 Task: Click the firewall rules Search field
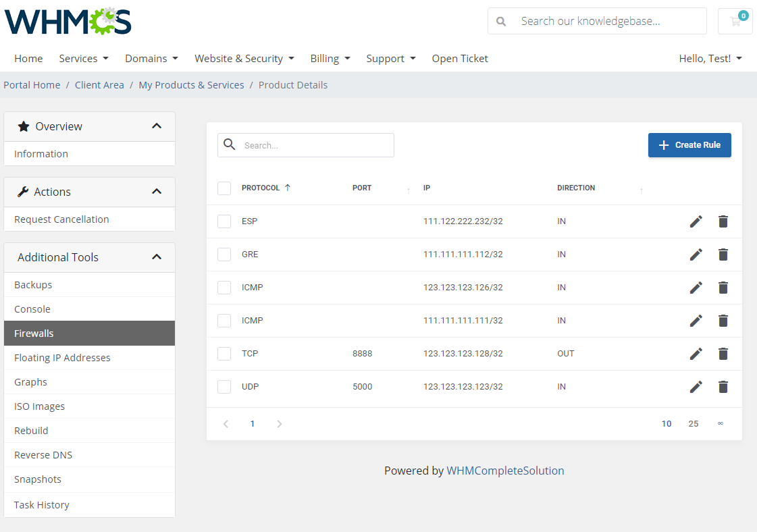[x=306, y=145]
